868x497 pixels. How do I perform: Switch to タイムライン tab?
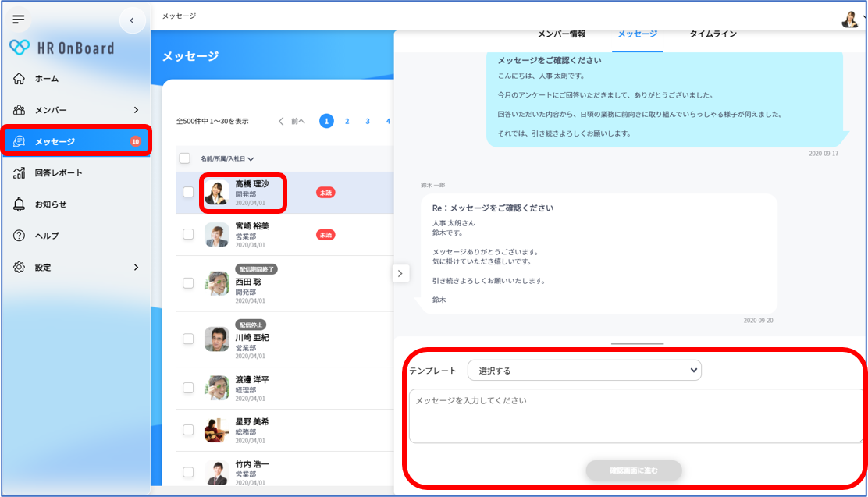coord(713,34)
